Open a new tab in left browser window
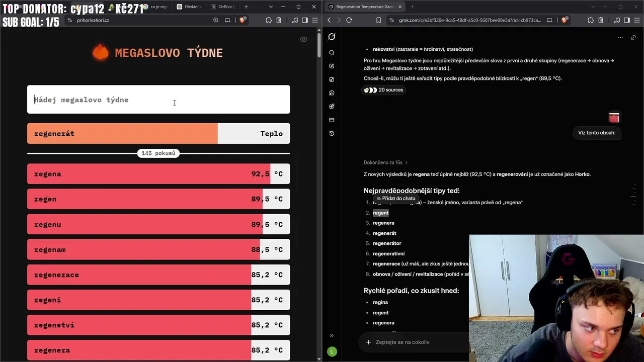The height and width of the screenshot is (362, 644). pyautogui.click(x=246, y=7)
